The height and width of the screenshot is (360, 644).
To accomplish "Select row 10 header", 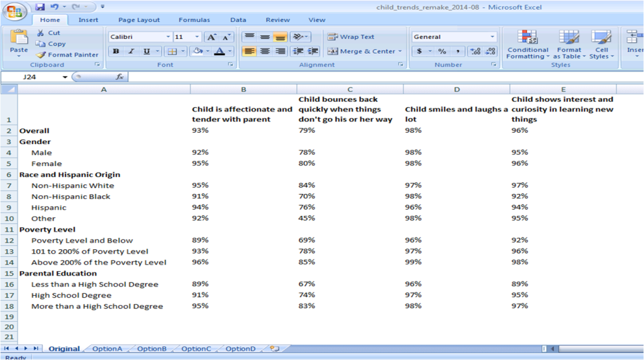I will [x=9, y=218].
